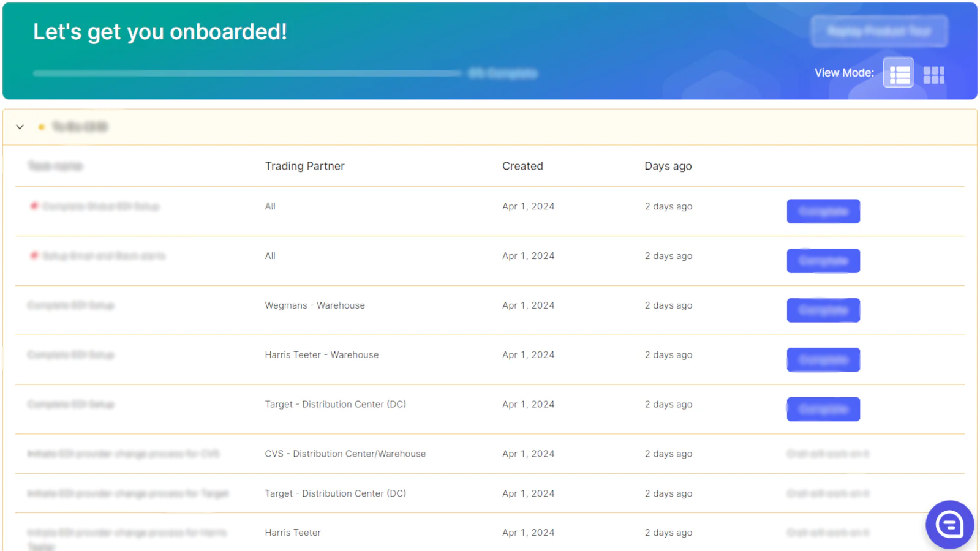Click the red flag on first task row
The height and width of the screenshot is (551, 980).
tap(34, 206)
